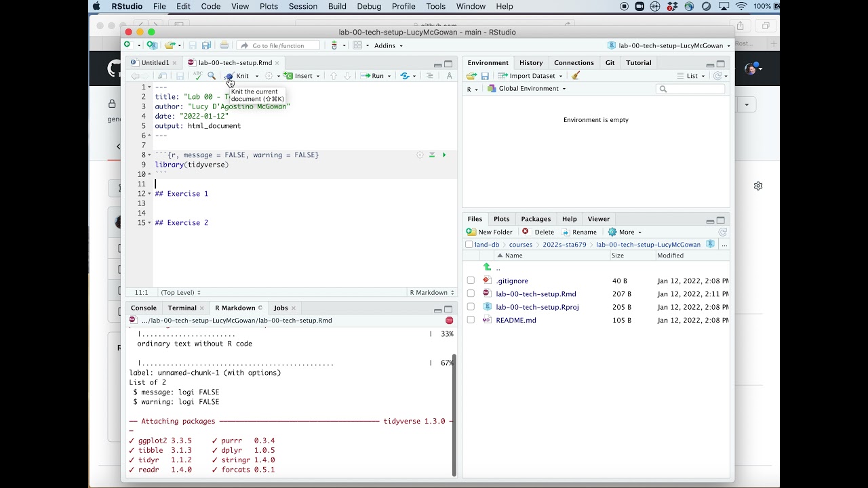The width and height of the screenshot is (868, 488).
Task: Open the List view dropdown
Action: pos(691,76)
